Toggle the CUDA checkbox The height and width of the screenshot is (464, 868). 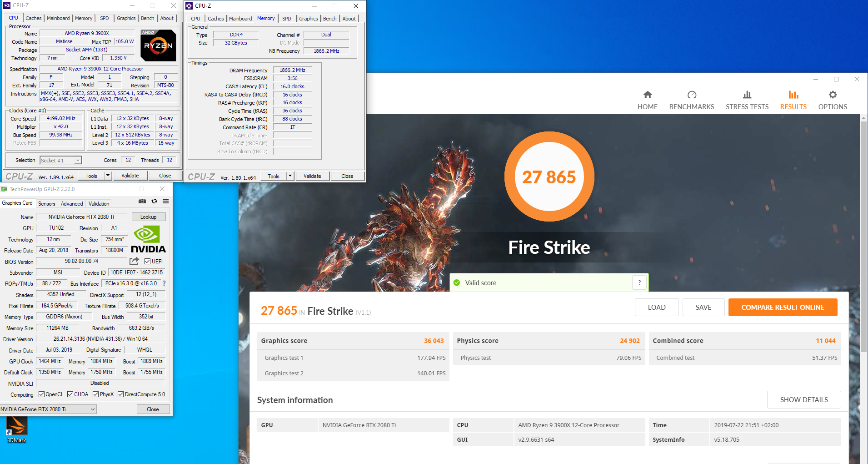[70, 394]
